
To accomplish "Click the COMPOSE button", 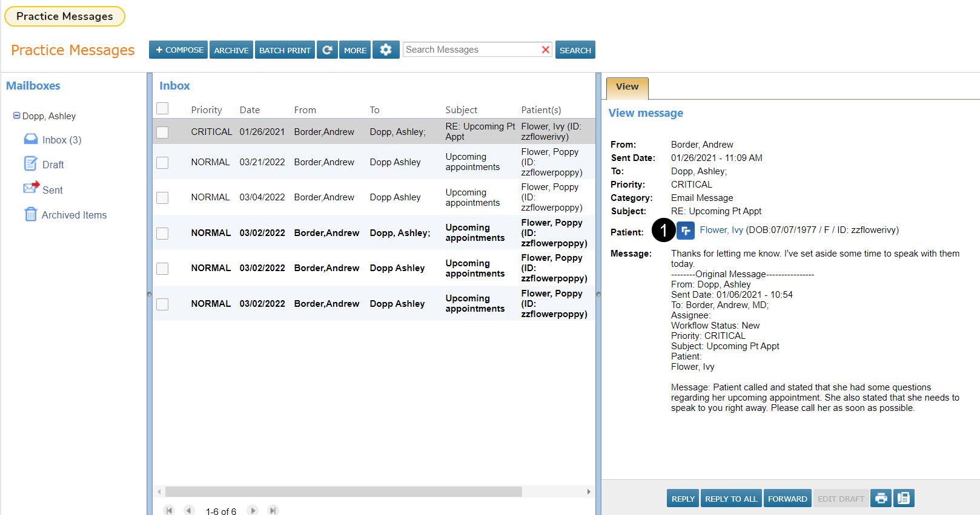I will tap(179, 50).
